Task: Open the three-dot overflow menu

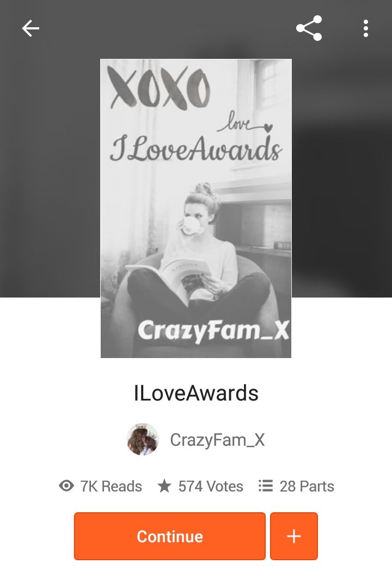Action: (365, 29)
